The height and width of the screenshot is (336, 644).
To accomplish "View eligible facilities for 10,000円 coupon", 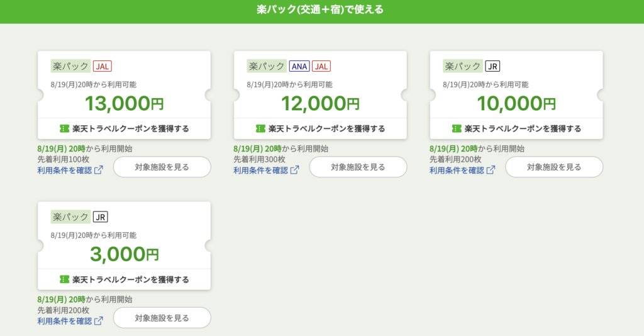I will tap(554, 167).
